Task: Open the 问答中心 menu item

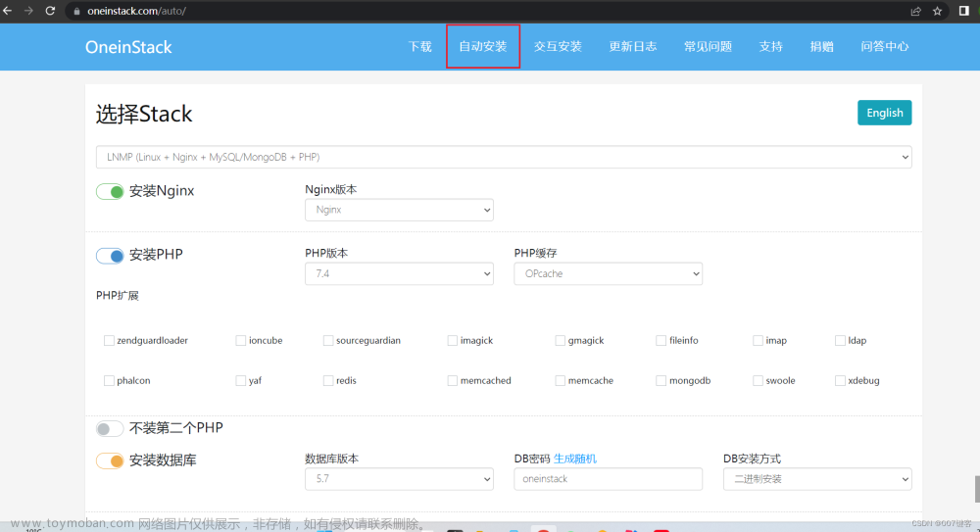Action: (x=884, y=46)
